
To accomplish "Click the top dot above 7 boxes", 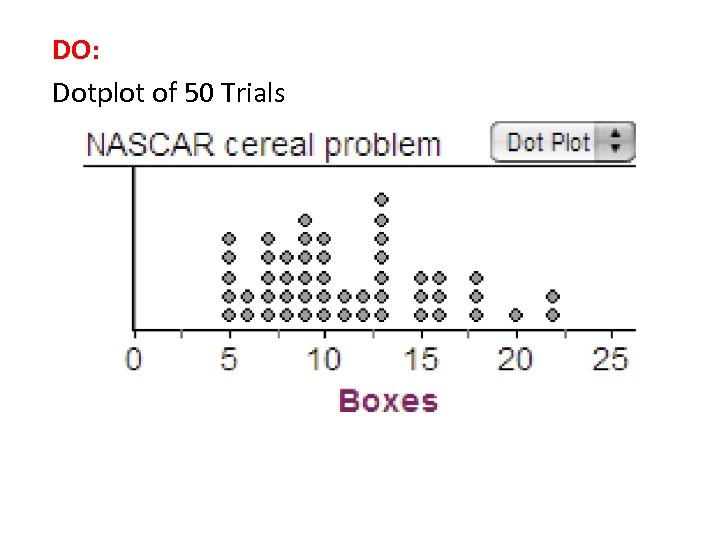I will (267, 239).
